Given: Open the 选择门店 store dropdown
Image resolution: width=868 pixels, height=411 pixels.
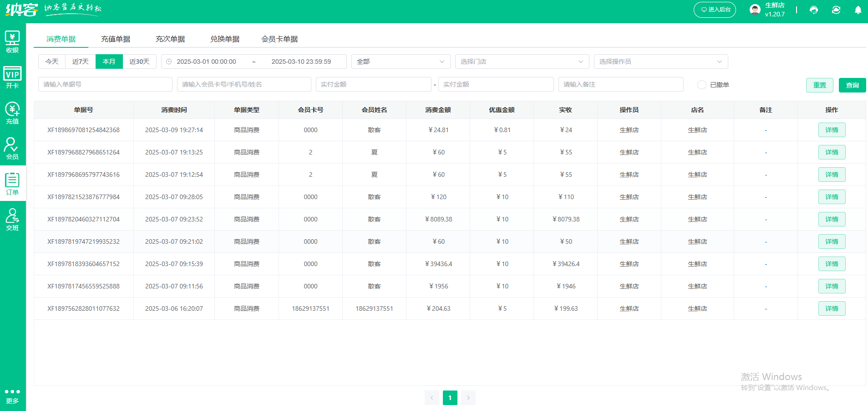Looking at the screenshot, I should coord(522,61).
